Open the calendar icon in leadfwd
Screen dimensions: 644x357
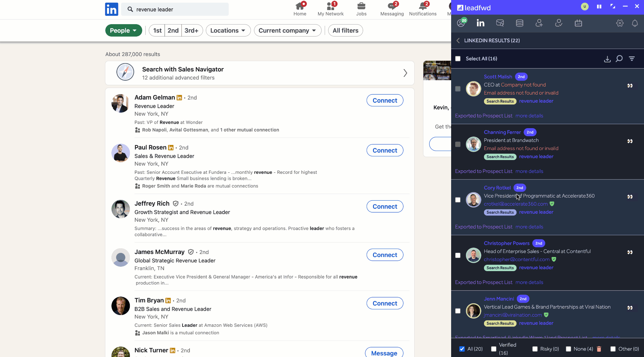click(x=578, y=23)
